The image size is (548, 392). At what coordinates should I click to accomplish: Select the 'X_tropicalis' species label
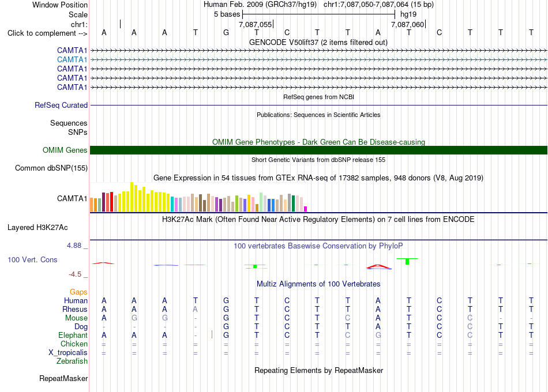[x=68, y=353]
